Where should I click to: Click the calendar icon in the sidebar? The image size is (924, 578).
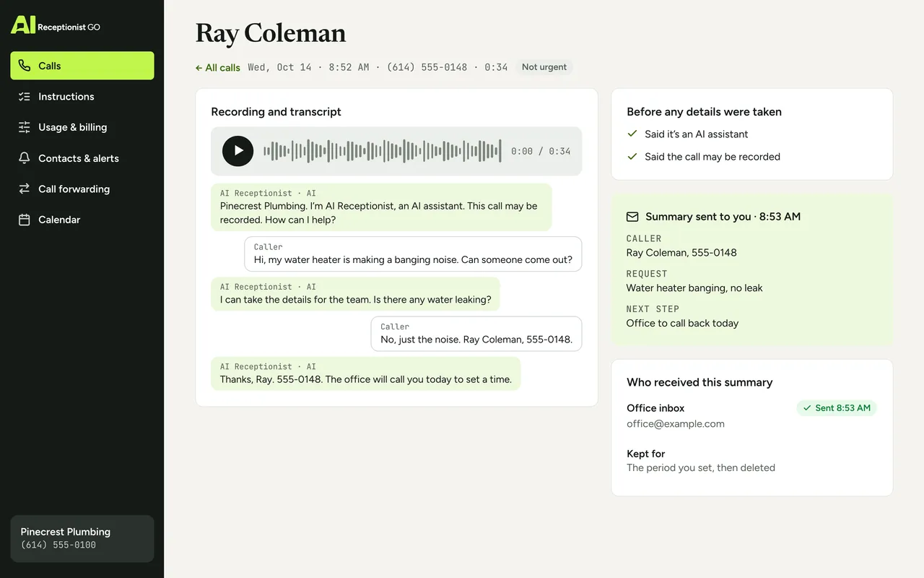[25, 220]
